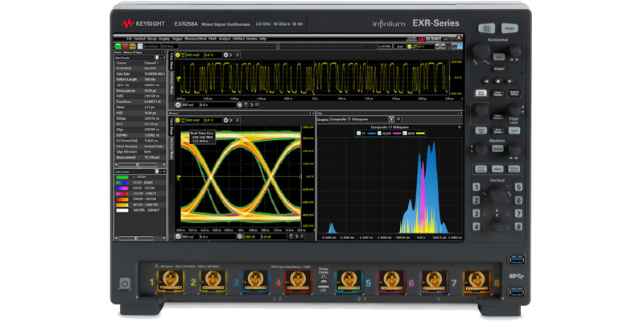Click the DDJ yellow color line swatch

(x=419, y=133)
